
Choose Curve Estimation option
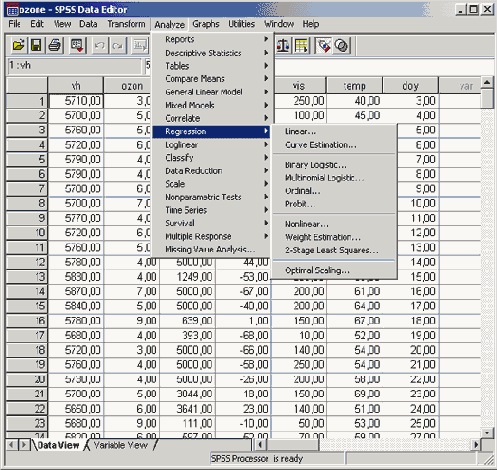tap(334, 145)
